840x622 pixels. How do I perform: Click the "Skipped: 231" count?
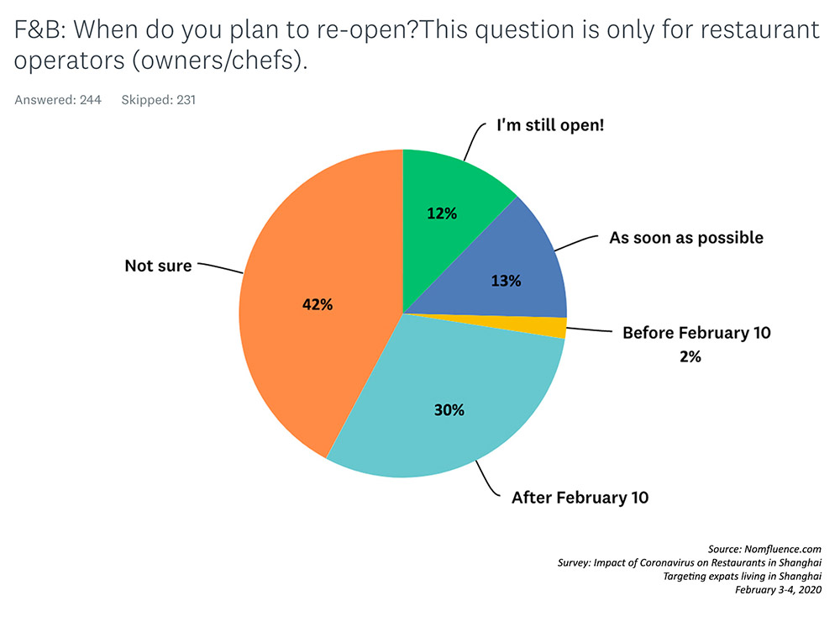(x=159, y=100)
